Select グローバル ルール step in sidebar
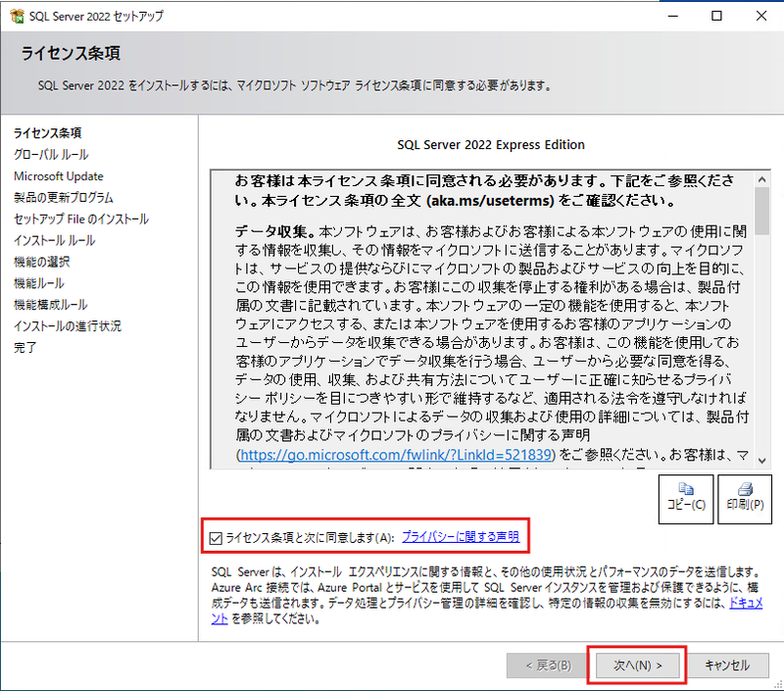784x691 pixels. (51, 155)
